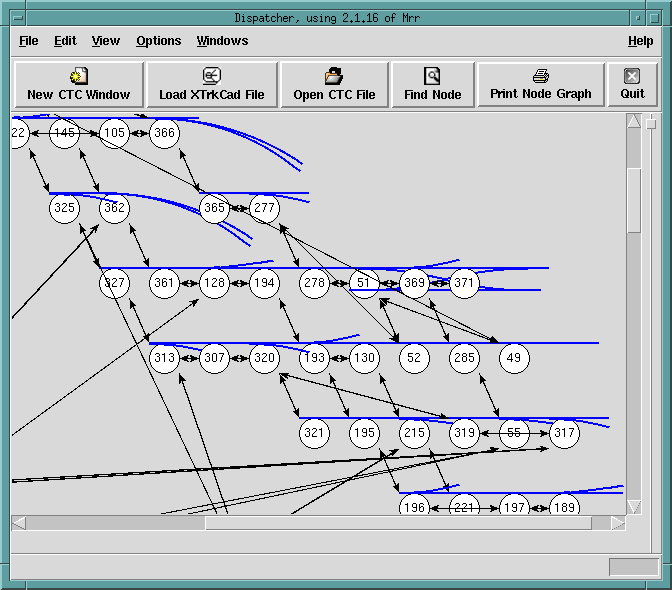672x590 pixels.
Task: Select node 361 in the graph
Action: click(164, 283)
